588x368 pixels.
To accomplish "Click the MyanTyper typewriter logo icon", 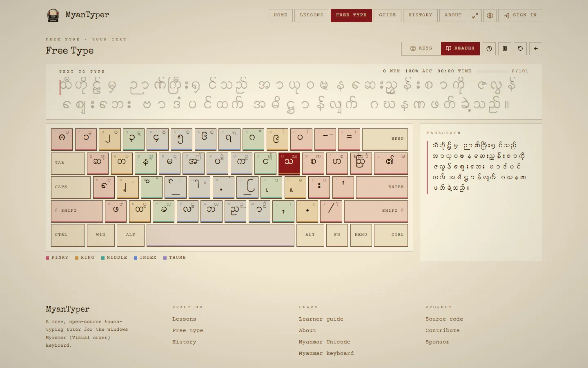I will coord(53,15).
